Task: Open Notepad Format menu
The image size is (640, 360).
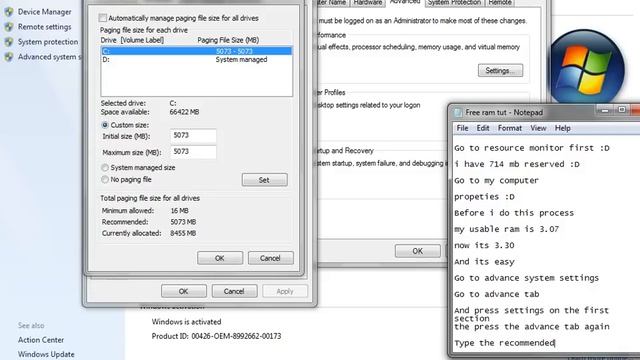Action: tap(510, 128)
